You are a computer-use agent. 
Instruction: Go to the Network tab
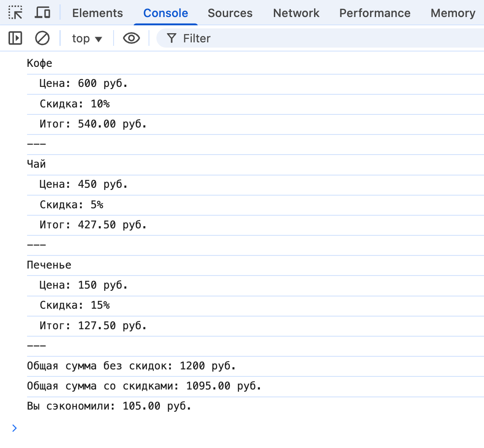296,13
